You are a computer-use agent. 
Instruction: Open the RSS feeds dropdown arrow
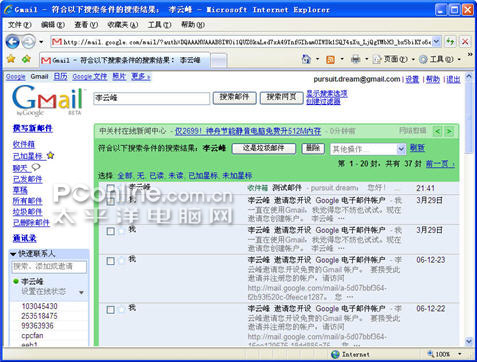(x=342, y=59)
